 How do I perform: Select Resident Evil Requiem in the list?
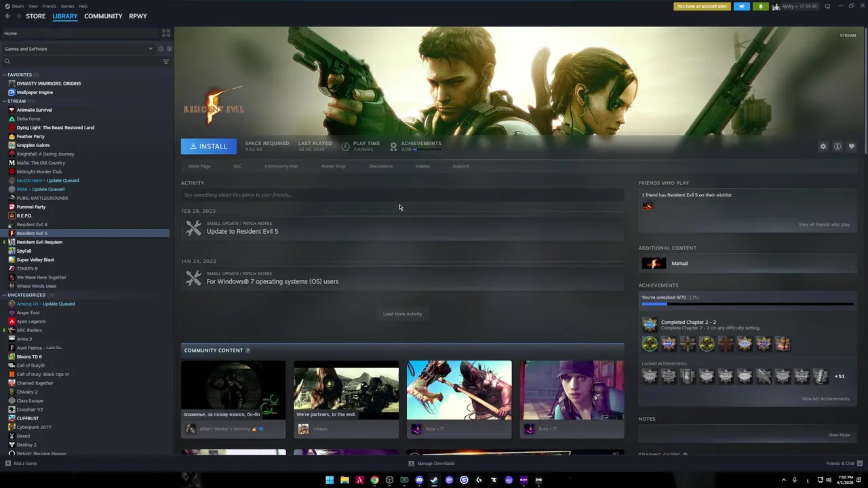pyautogui.click(x=39, y=242)
